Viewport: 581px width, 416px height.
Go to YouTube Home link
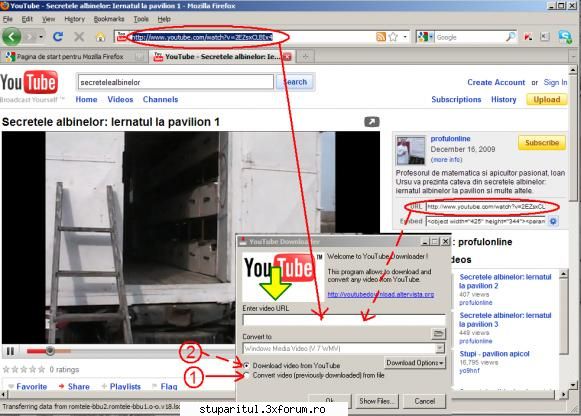pos(86,99)
